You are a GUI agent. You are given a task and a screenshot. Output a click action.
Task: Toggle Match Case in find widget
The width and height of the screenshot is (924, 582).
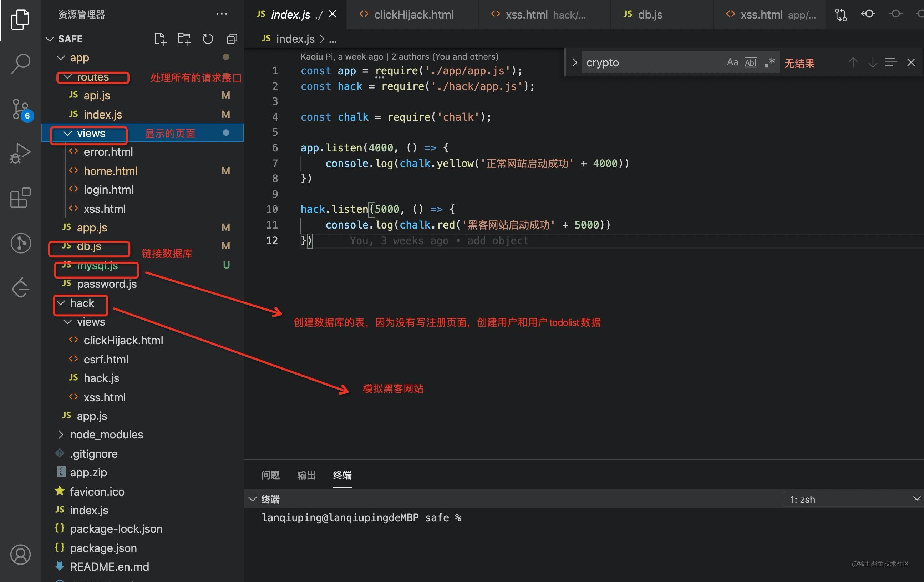pos(732,62)
